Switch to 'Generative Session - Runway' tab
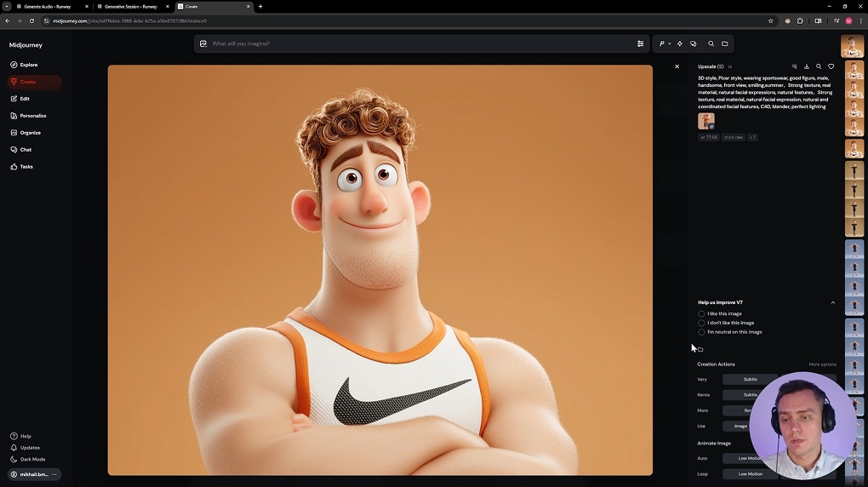Image resolution: width=868 pixels, height=487 pixels. 131,7
